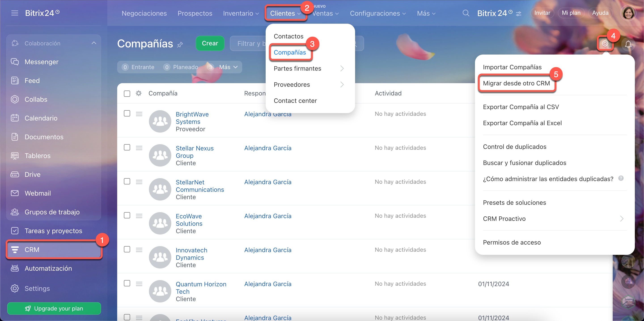Open the Clientes dropdown menu
Viewport: 644px width, 321px height.
click(285, 13)
